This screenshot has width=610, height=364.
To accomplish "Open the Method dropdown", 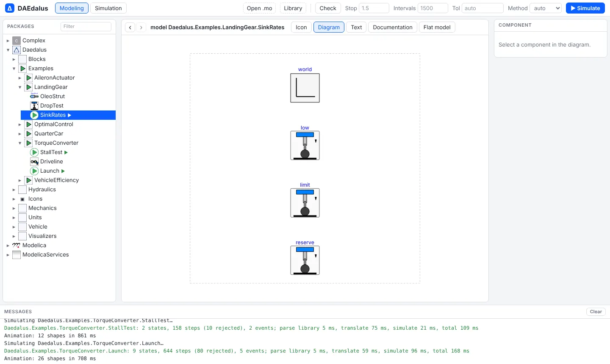I will point(546,8).
